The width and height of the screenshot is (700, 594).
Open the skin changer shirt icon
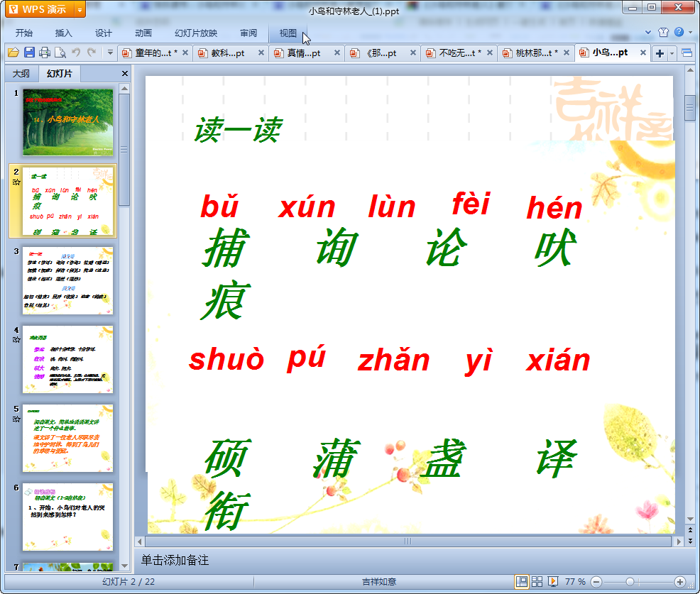[663, 32]
